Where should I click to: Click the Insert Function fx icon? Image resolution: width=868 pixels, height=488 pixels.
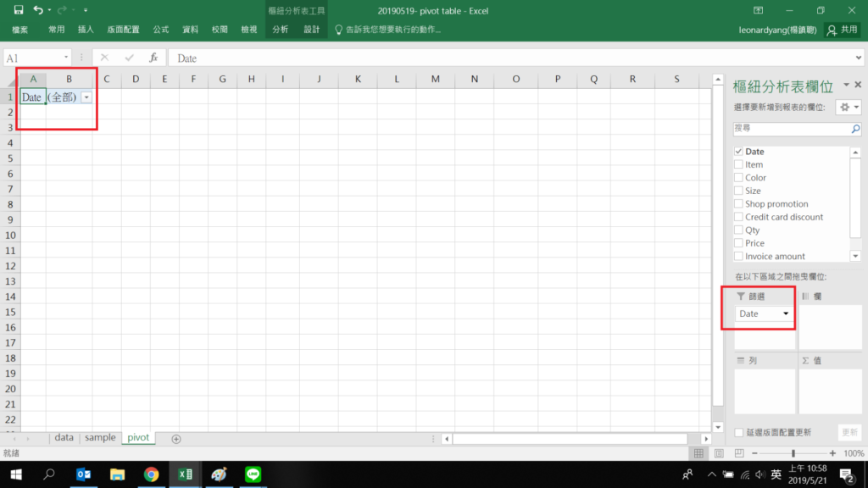click(153, 58)
